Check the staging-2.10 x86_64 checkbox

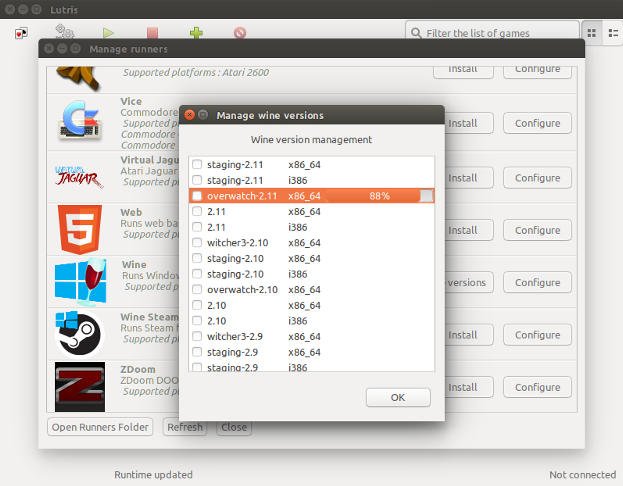(x=197, y=258)
